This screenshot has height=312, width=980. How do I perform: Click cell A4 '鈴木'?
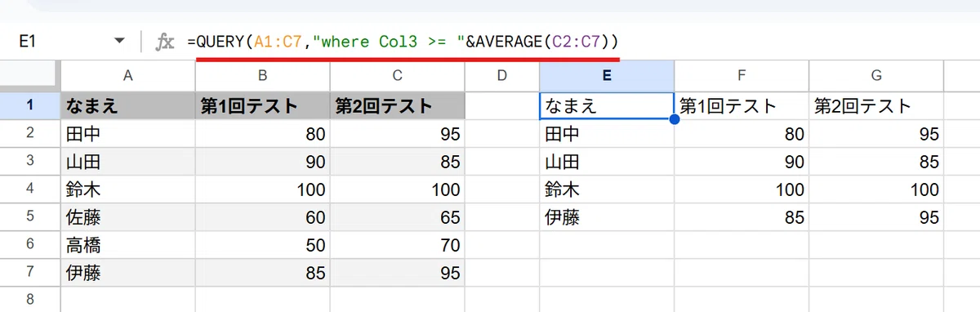point(127,189)
